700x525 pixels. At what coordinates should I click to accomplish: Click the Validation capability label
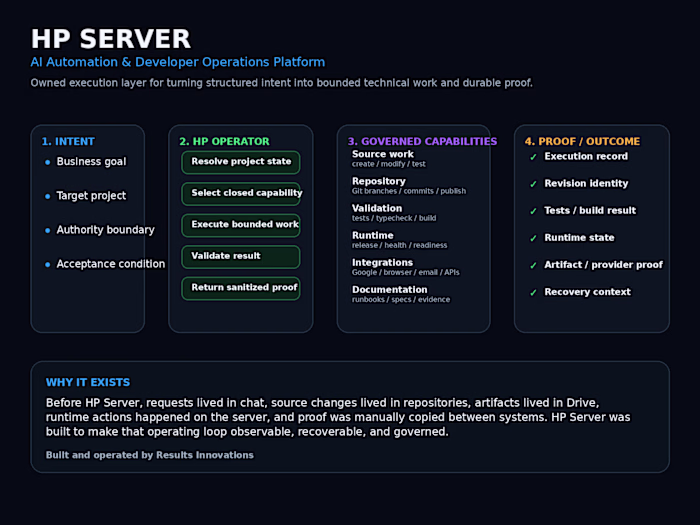pos(377,208)
